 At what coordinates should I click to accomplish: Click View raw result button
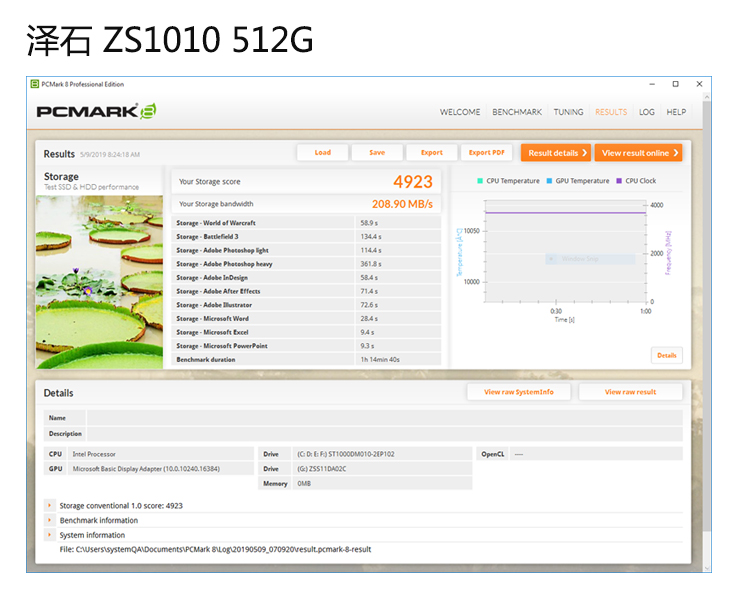630,392
